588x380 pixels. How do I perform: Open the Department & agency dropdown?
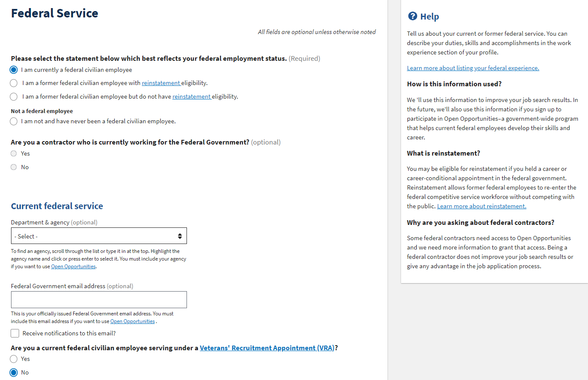tap(93, 236)
